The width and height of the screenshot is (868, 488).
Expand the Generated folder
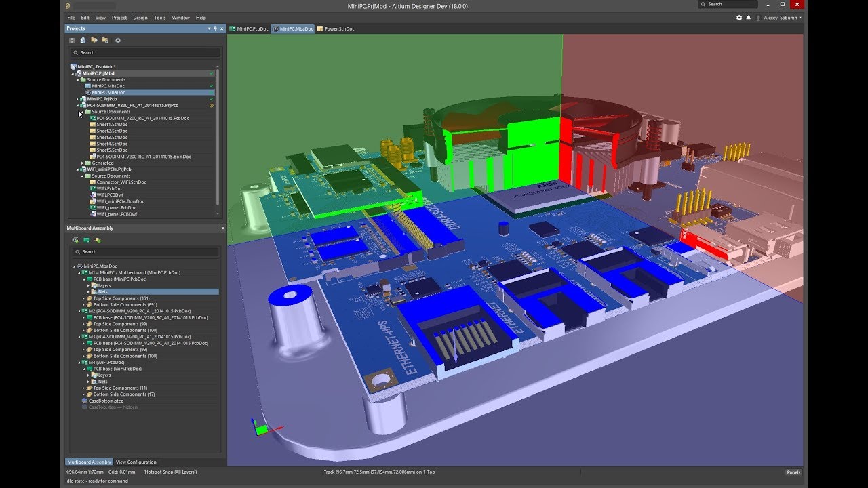(x=83, y=163)
